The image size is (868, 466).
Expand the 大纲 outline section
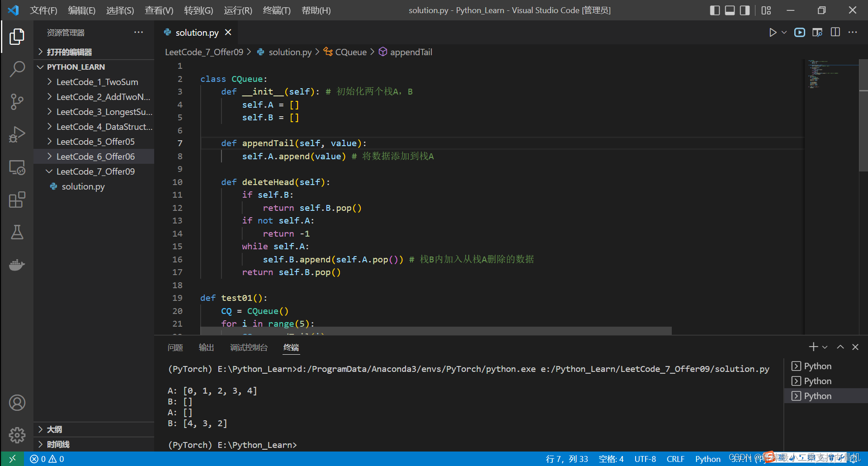[x=94, y=429]
